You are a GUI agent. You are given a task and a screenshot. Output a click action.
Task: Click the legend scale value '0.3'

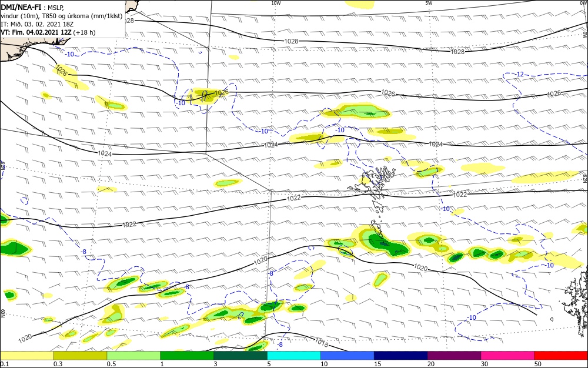(58, 364)
